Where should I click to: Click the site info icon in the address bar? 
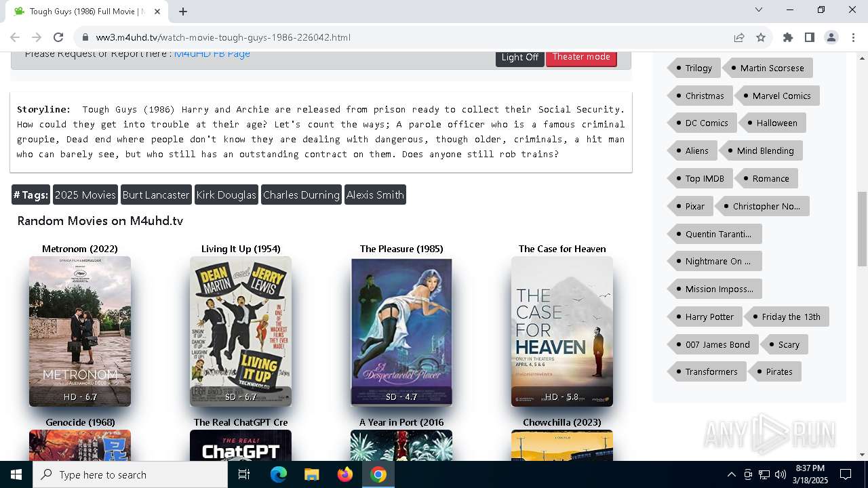pyautogui.click(x=85, y=37)
